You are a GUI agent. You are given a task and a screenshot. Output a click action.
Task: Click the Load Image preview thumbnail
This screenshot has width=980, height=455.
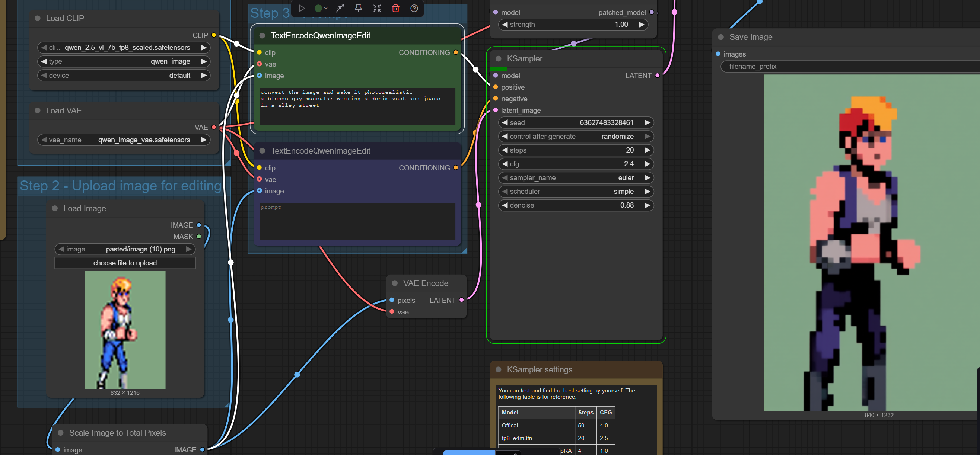coord(125,330)
